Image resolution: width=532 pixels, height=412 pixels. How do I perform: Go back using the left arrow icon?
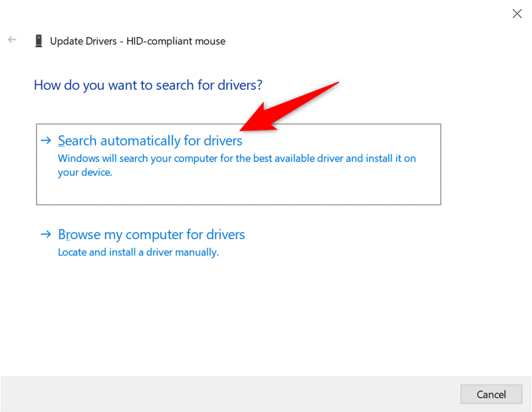[x=12, y=40]
